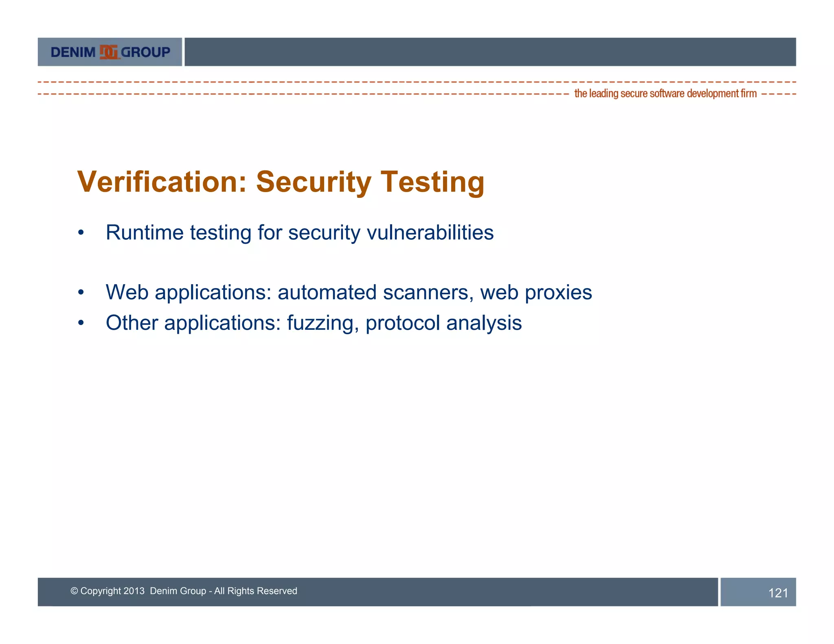Select the tagline about secure software firm
The height and width of the screenshot is (644, 834).
(665, 94)
